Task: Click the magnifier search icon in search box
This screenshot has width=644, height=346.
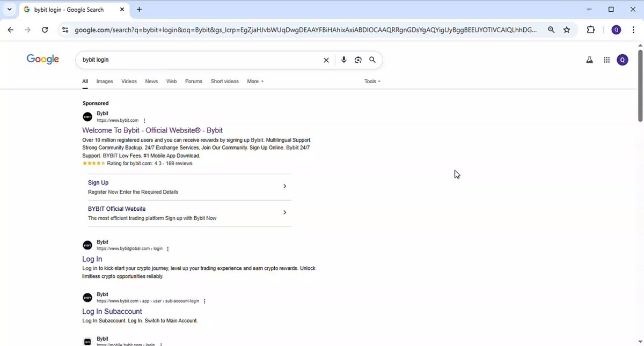Action: [x=372, y=60]
